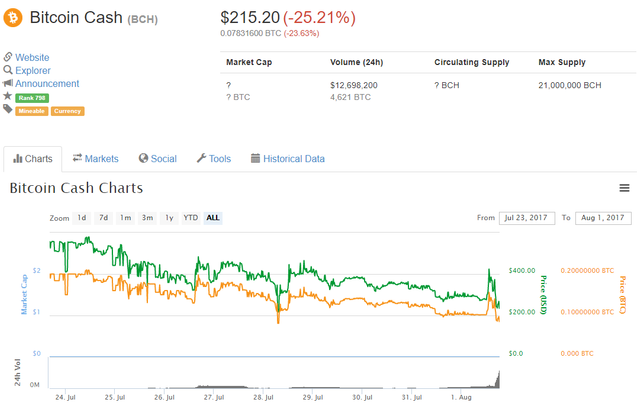Click the (-25.21%) price change
Image resolution: width=640 pixels, height=413 pixels.
pos(319,18)
